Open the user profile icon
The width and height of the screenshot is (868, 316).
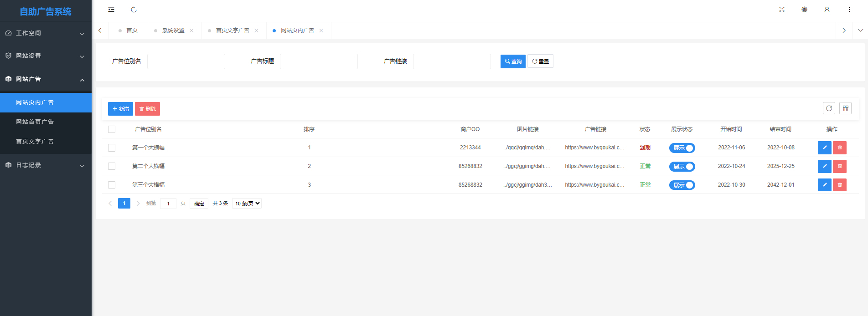[x=827, y=10]
